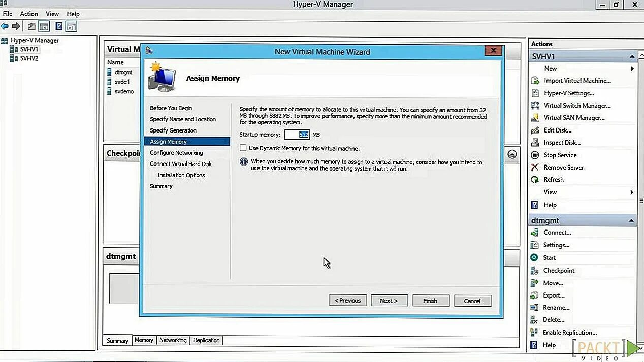Click the Hyper-V Settings icon
644x362 pixels.
(534, 93)
